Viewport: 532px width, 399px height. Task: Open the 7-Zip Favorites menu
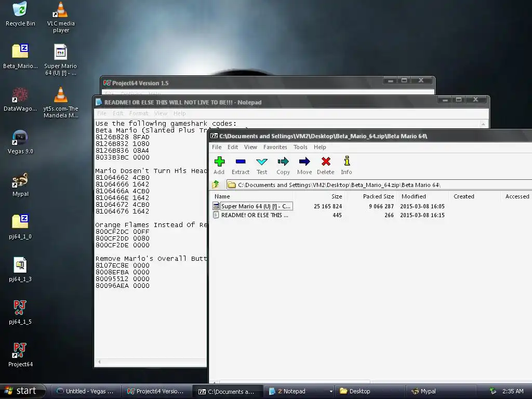click(x=275, y=147)
